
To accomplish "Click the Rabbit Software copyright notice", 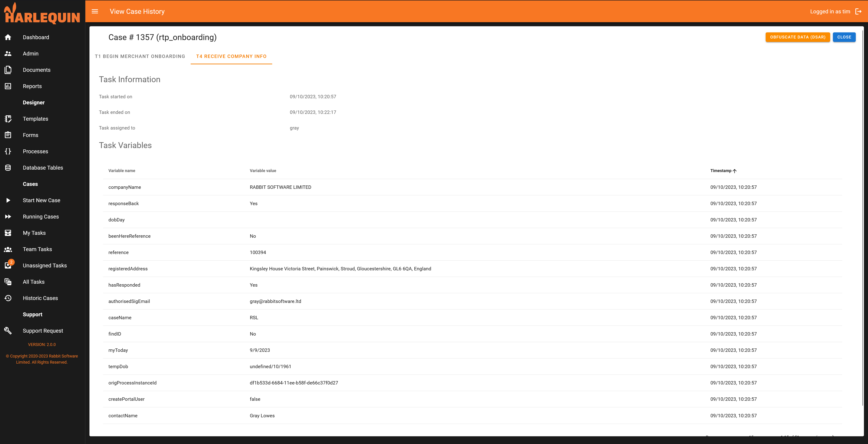I will point(42,359).
